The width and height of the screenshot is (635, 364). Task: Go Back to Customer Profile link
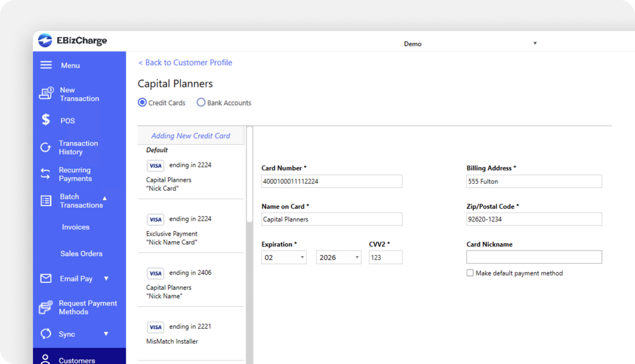pos(185,63)
